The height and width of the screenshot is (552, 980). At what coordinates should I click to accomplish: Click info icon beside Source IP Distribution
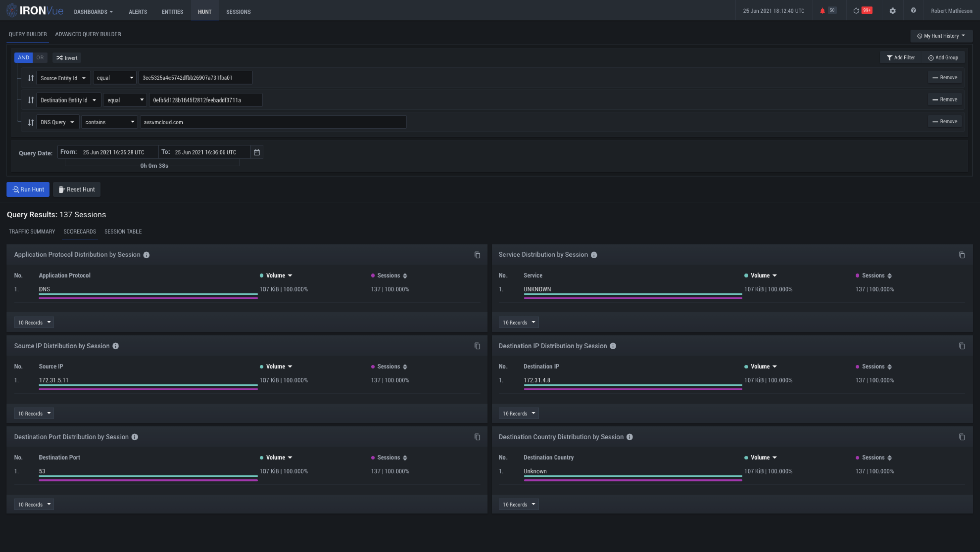coord(116,346)
